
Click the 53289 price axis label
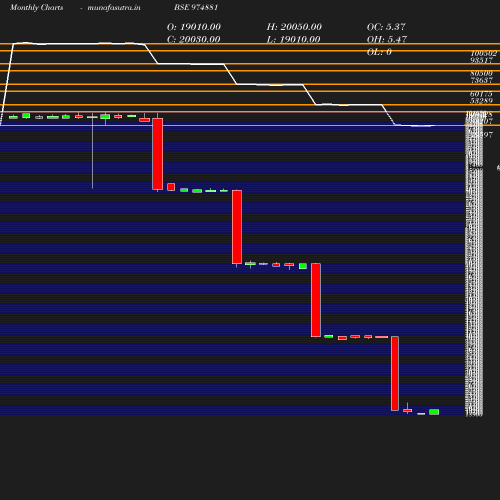(x=481, y=101)
